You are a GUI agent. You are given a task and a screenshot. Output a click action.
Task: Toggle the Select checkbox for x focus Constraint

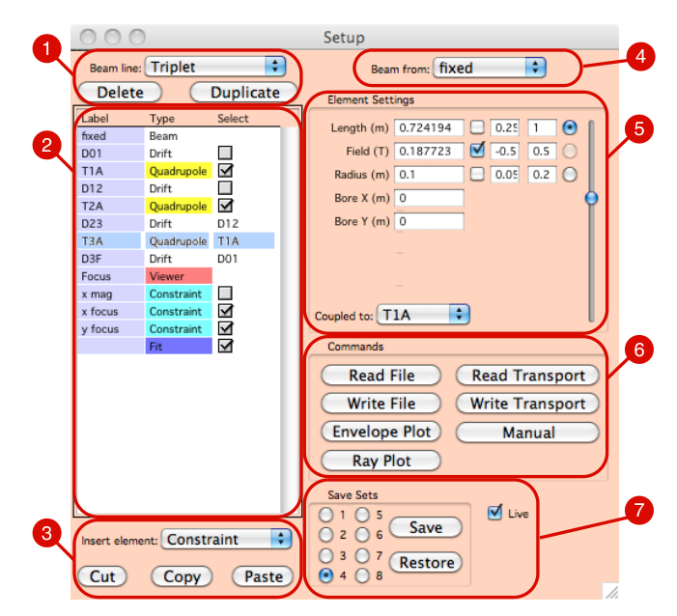tap(225, 311)
